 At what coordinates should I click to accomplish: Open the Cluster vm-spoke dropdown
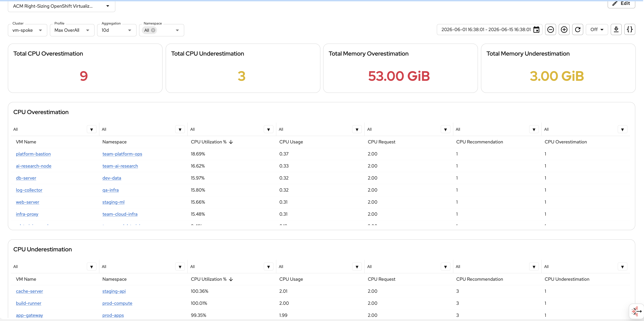click(28, 30)
